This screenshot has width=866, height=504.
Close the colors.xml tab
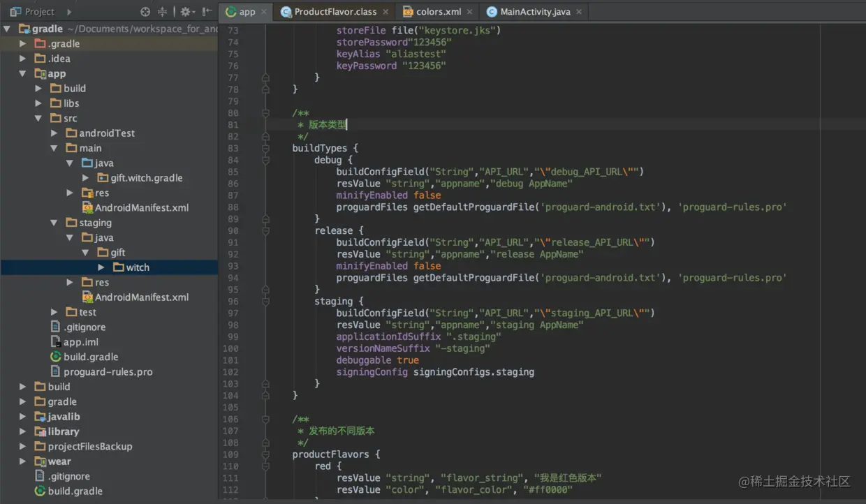(x=470, y=12)
